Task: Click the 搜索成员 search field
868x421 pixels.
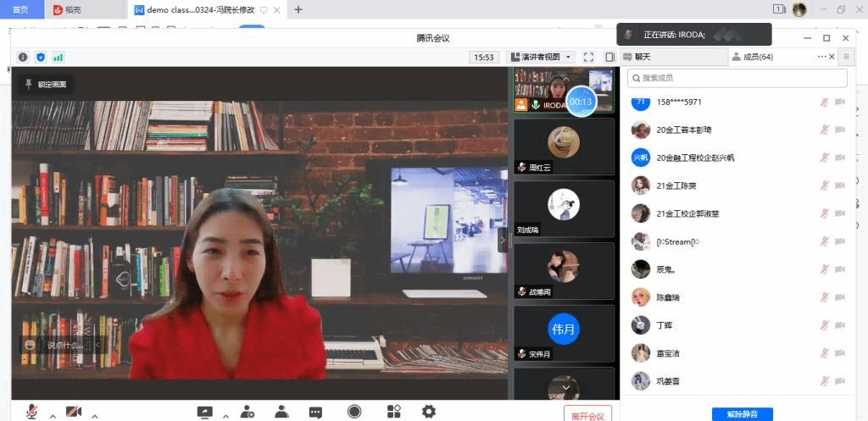Action: pyautogui.click(x=737, y=78)
